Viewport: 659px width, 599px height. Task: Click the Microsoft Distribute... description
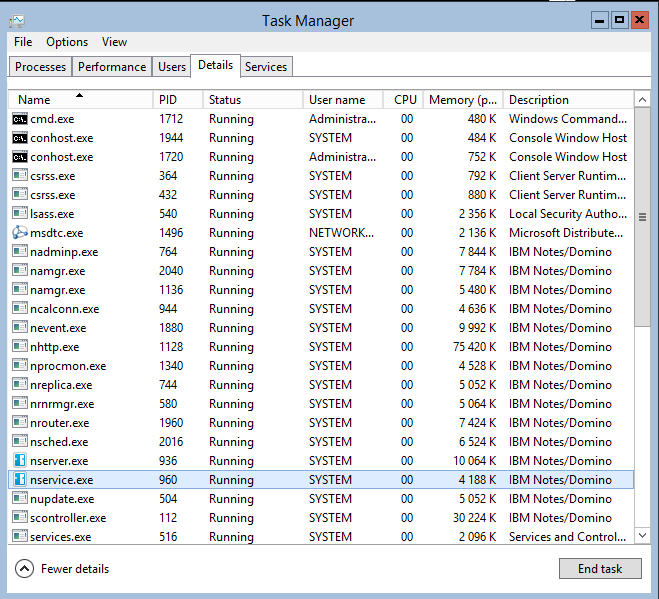[566, 233]
